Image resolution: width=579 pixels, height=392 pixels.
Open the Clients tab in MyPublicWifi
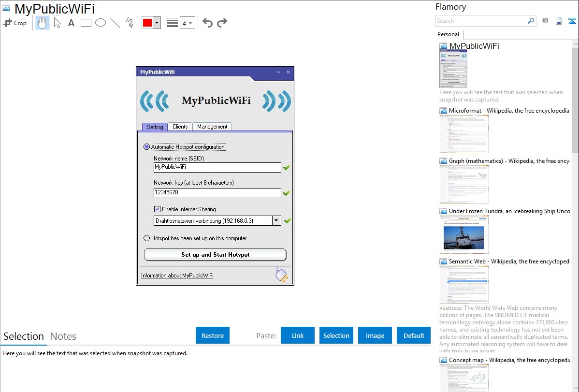pyautogui.click(x=180, y=126)
